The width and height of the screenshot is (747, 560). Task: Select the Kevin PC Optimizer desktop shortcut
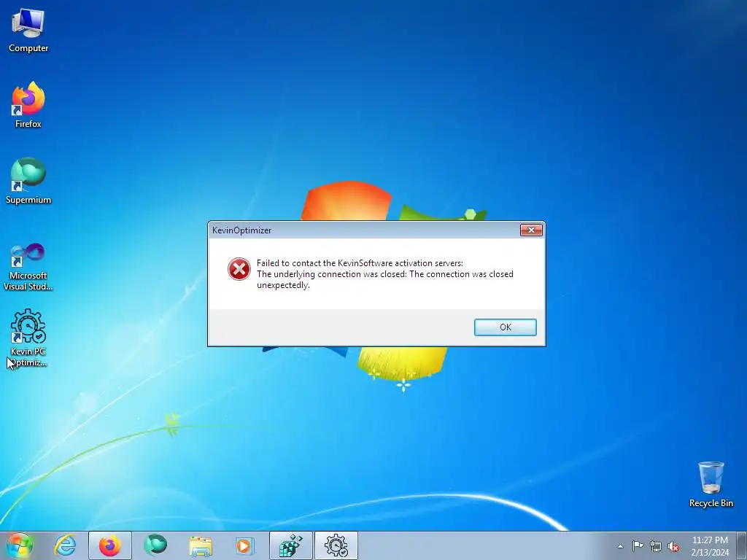[28, 338]
